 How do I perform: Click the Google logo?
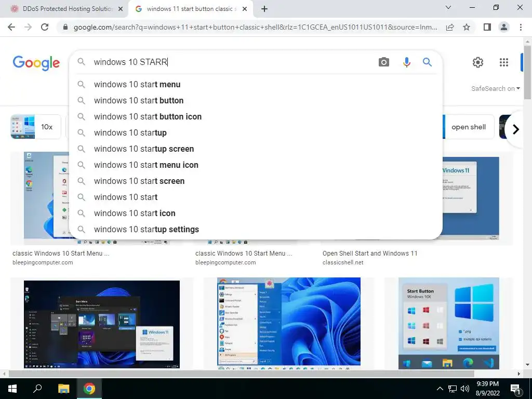pyautogui.click(x=36, y=63)
